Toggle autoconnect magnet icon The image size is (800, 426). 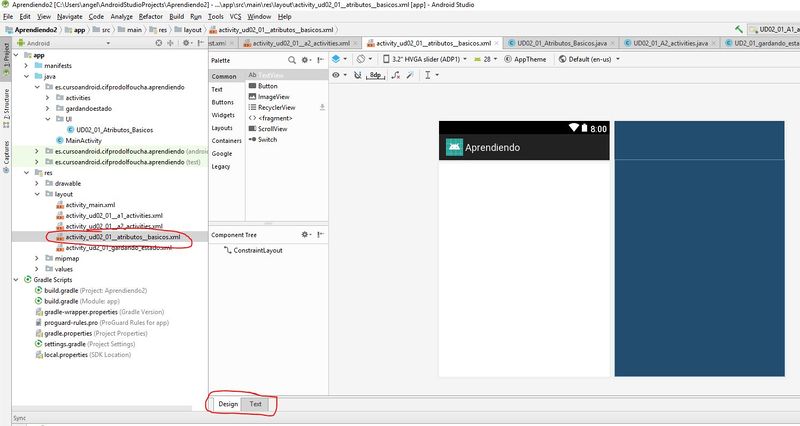[358, 75]
